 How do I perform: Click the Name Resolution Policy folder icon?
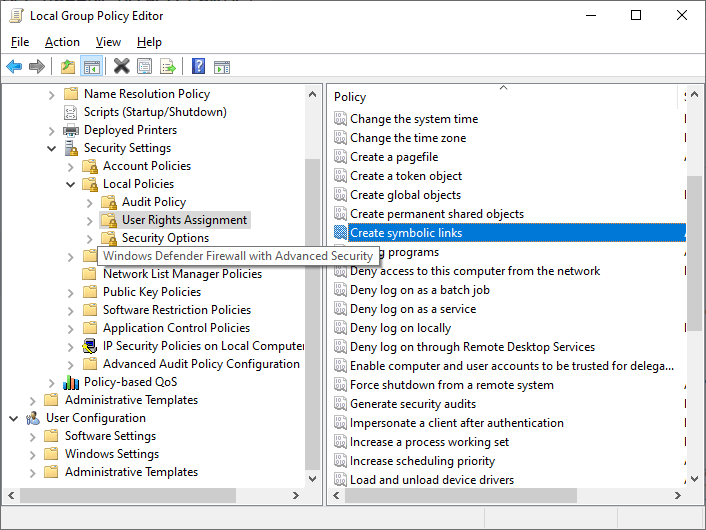tap(71, 94)
